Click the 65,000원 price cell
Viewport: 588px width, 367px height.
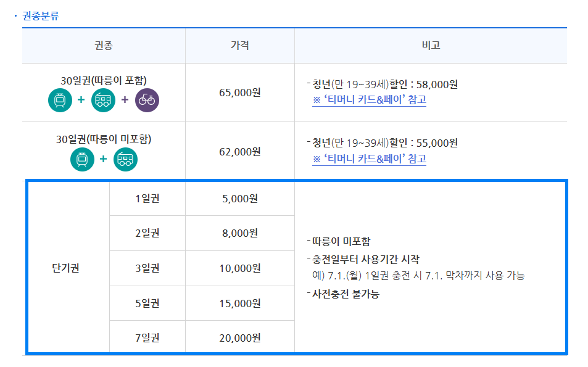tap(239, 93)
